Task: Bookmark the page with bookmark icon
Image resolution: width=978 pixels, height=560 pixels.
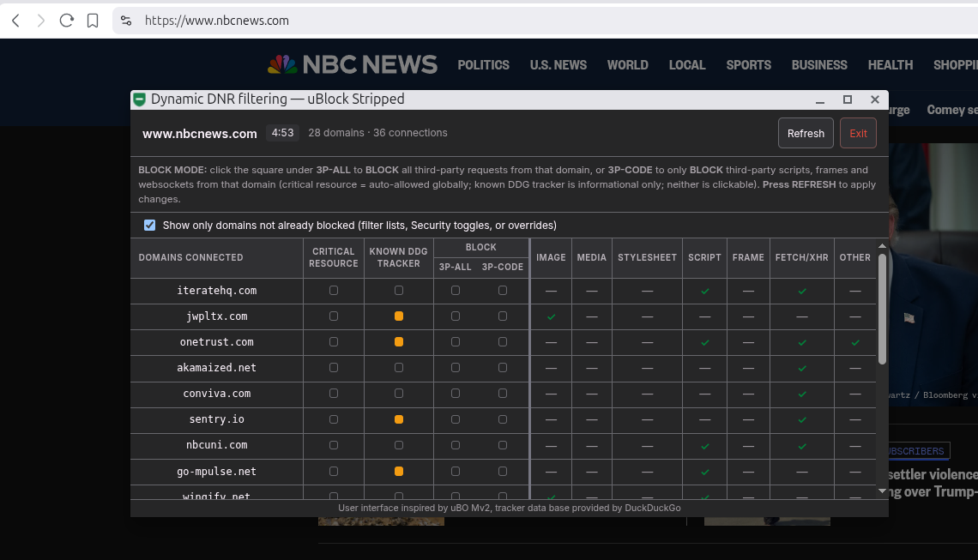Action: click(x=93, y=21)
